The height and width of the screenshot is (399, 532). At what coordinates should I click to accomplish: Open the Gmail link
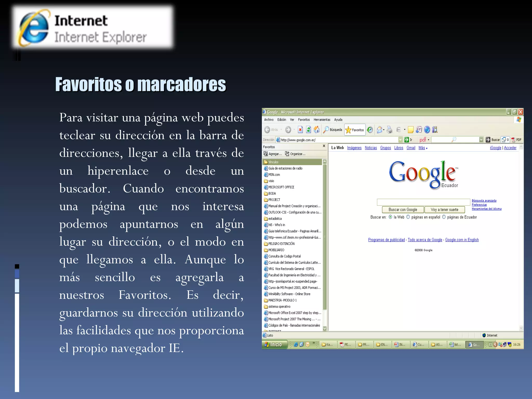click(411, 148)
